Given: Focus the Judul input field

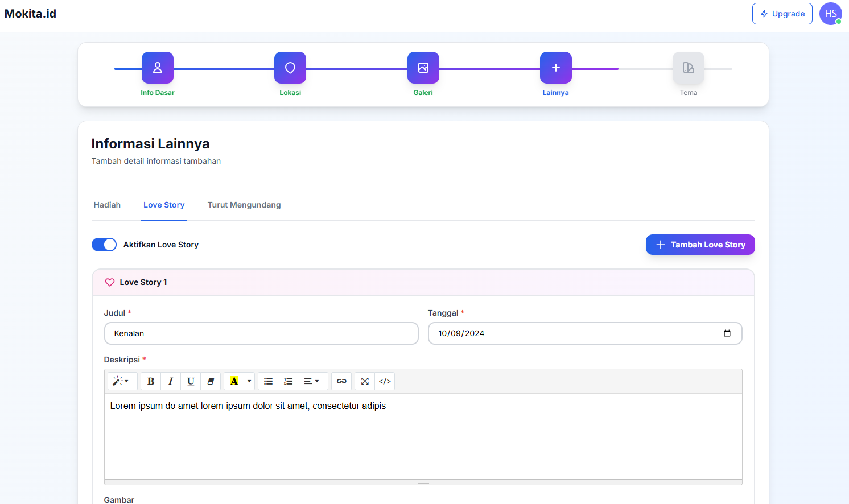Looking at the screenshot, I should click(261, 333).
